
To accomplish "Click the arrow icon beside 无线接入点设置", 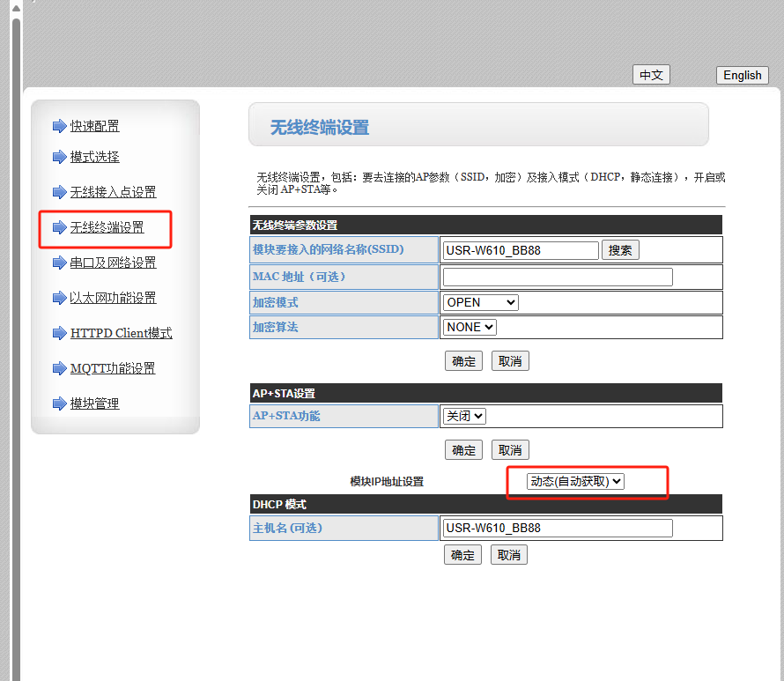I will pyautogui.click(x=60, y=192).
